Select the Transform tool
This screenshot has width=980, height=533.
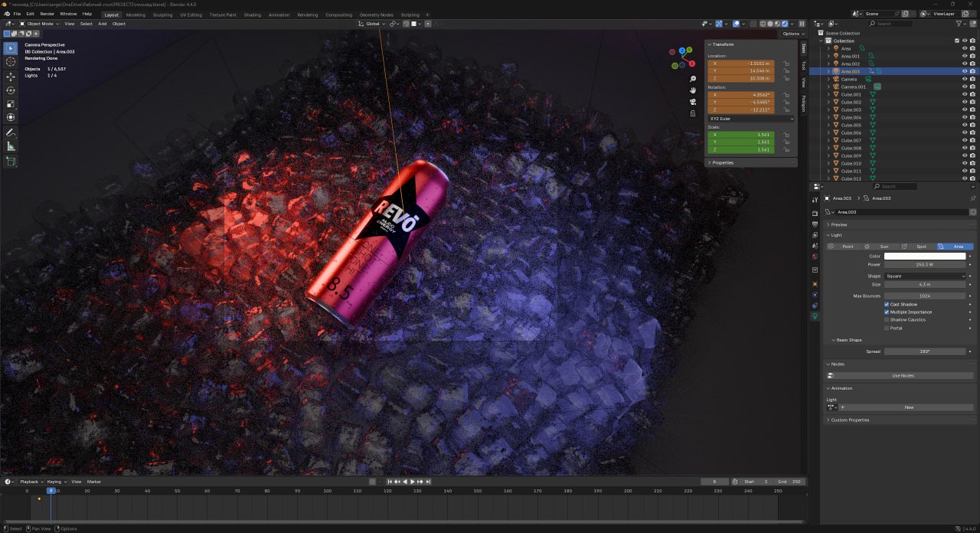point(11,117)
